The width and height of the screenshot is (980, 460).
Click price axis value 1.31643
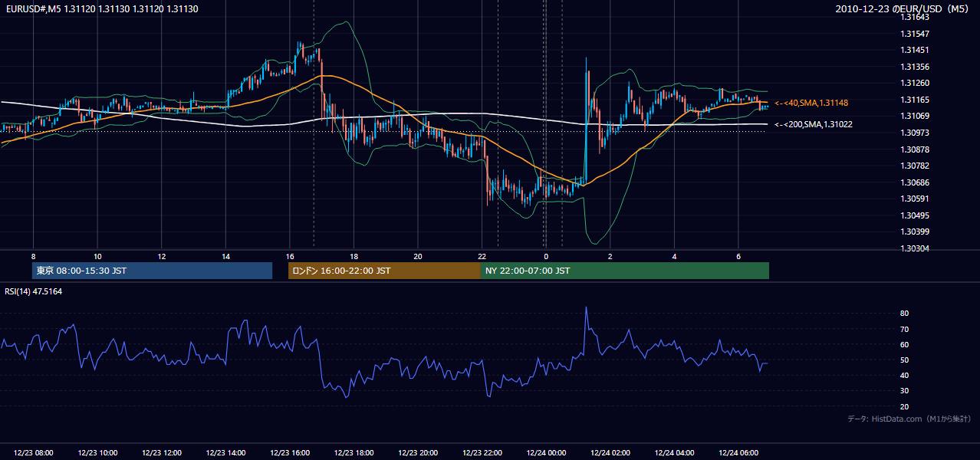(x=915, y=18)
